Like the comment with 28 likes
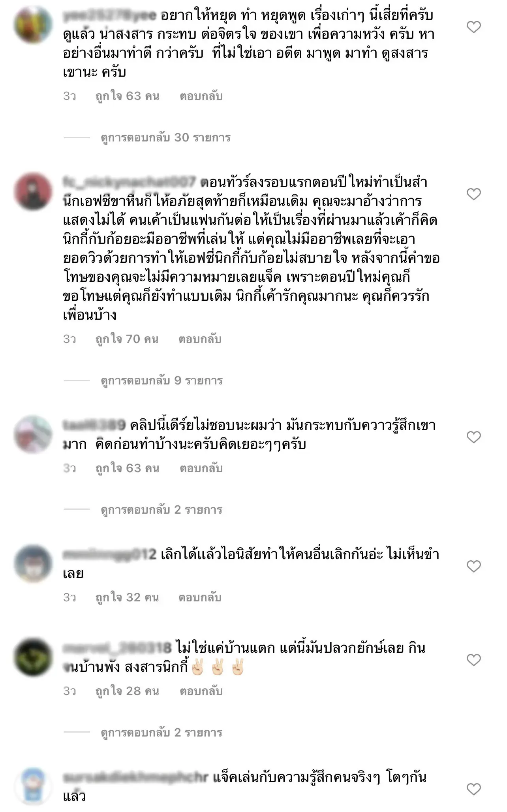The height and width of the screenshot is (812, 507). [x=473, y=660]
